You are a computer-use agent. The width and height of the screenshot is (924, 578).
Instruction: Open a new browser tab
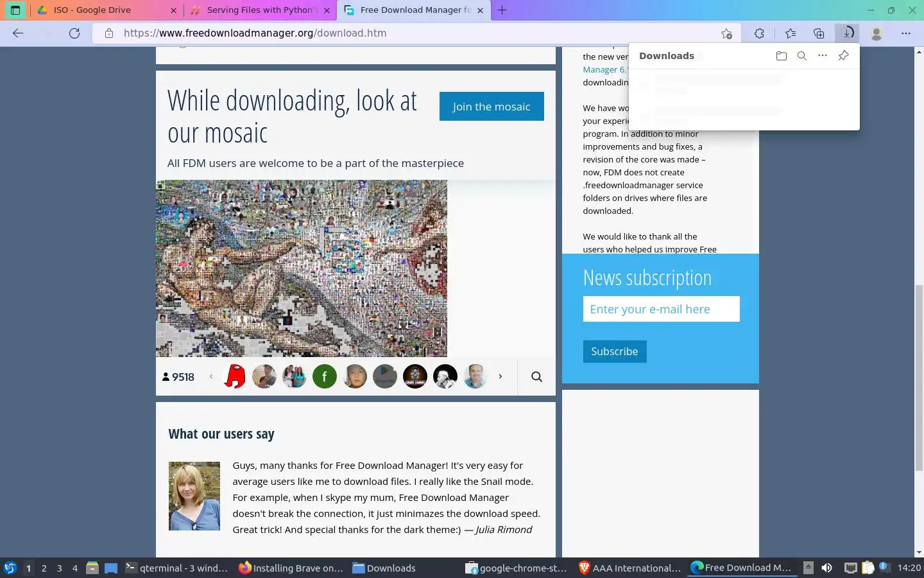(x=502, y=10)
